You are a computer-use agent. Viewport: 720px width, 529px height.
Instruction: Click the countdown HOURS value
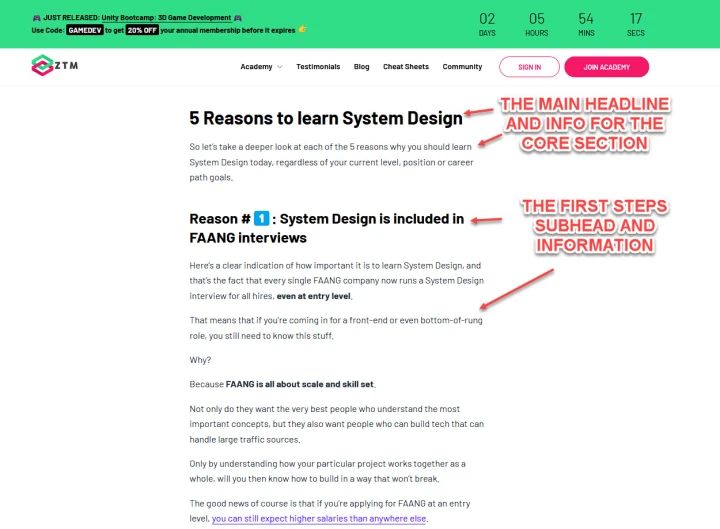point(536,19)
